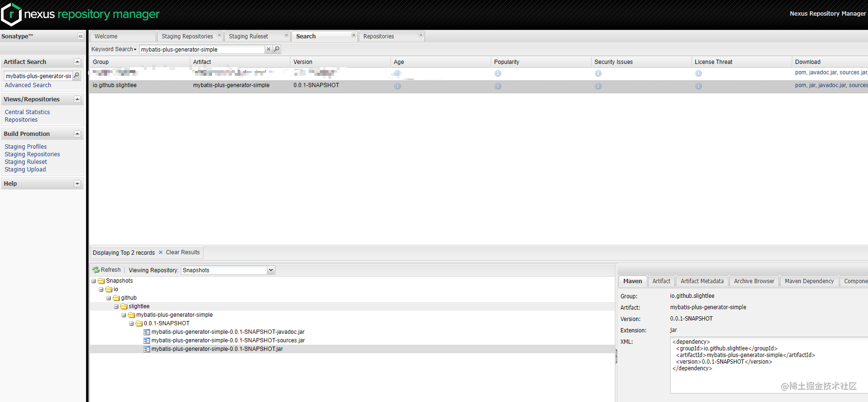Click magnifier in Artifact Search box
The height and width of the screenshot is (402, 868).
pyautogui.click(x=77, y=76)
